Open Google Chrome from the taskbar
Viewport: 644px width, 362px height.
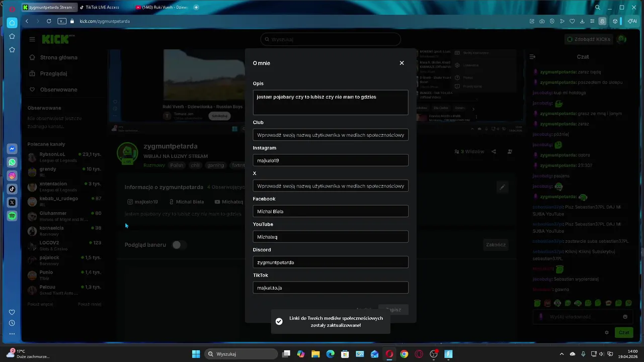coord(404,354)
